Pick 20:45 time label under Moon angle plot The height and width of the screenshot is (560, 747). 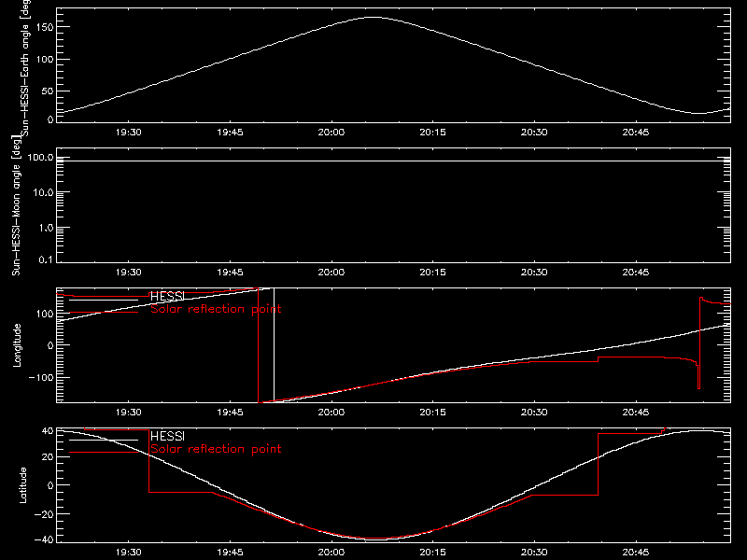click(636, 273)
